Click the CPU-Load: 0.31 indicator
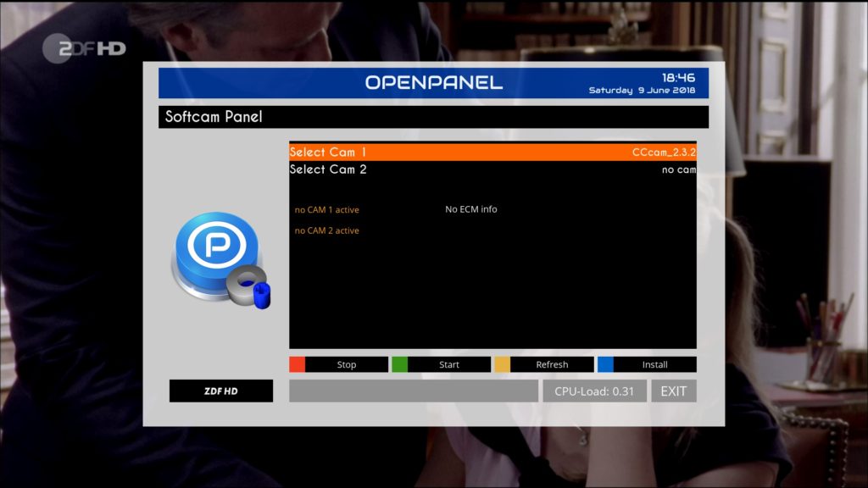Image resolution: width=868 pixels, height=488 pixels. (594, 391)
